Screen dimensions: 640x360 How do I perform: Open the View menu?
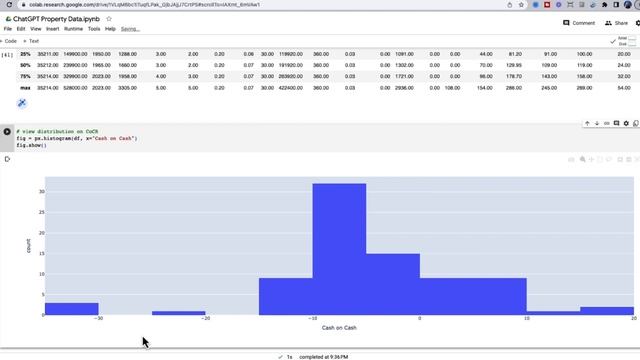point(36,29)
